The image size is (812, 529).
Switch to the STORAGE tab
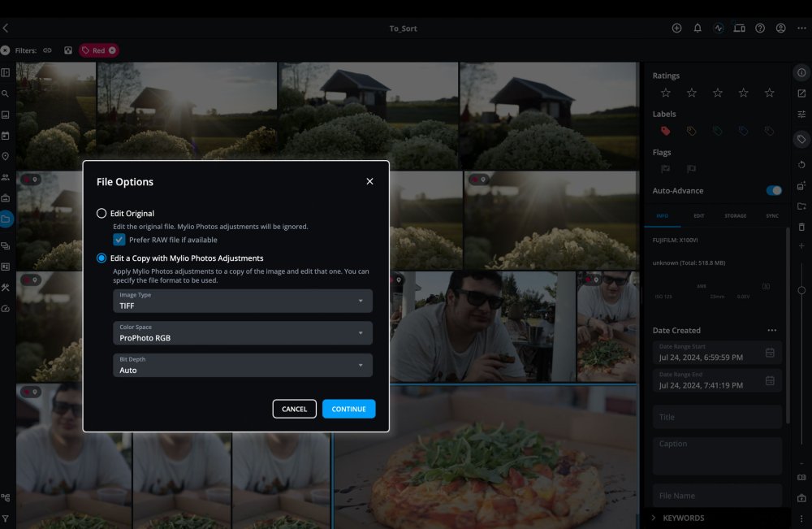pyautogui.click(x=736, y=215)
